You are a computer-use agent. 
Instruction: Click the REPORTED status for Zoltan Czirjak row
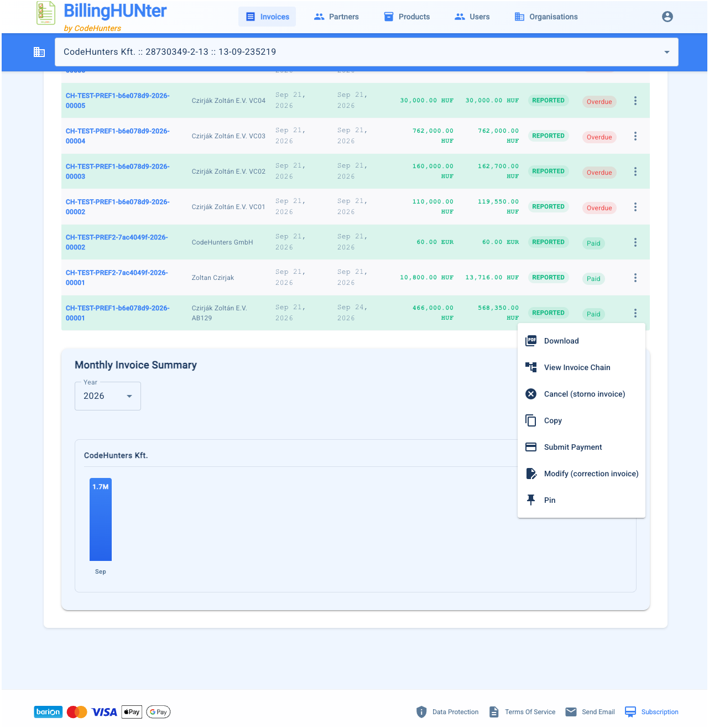[x=548, y=278]
